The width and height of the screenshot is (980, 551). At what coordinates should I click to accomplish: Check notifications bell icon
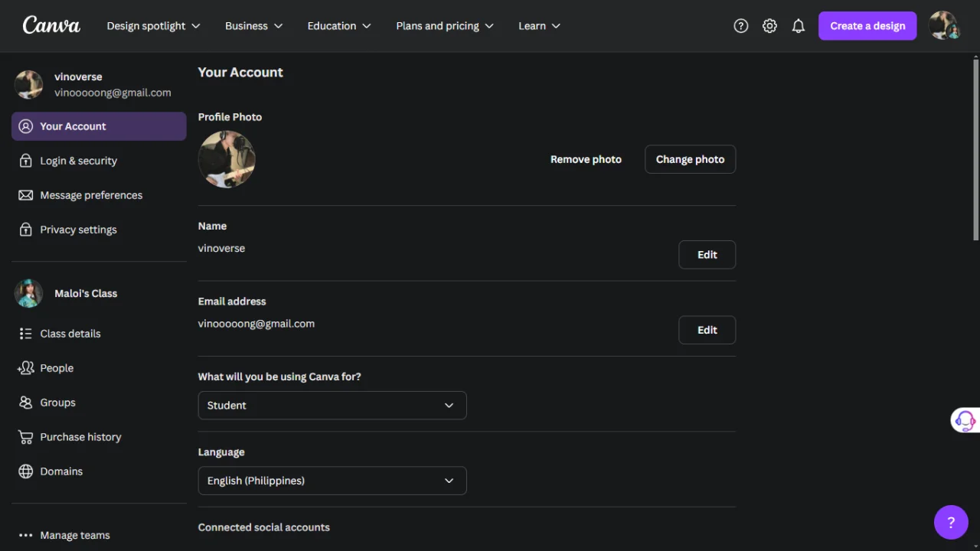point(799,26)
